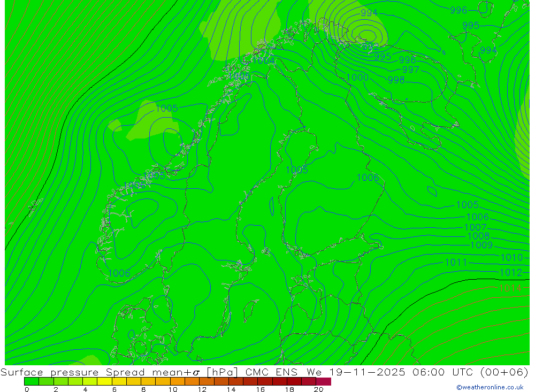The width and height of the screenshot is (535, 392).
Task: Click the 1009 isobar label
Action: 481,245
